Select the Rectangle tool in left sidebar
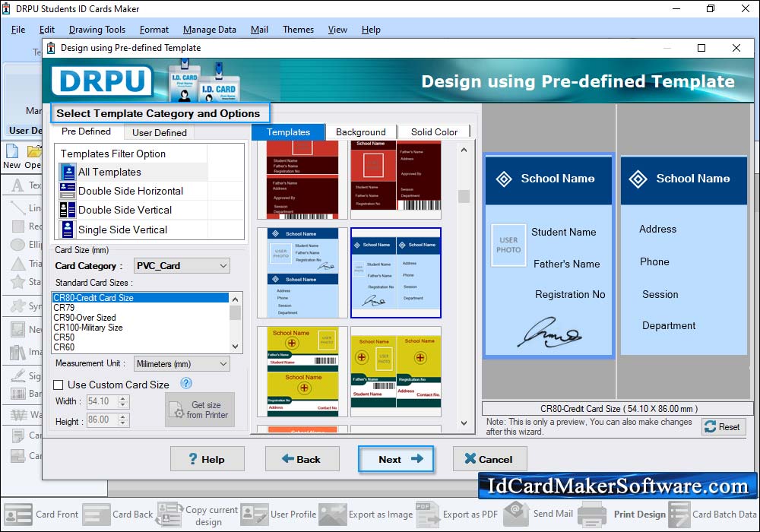Screen dimensions: 760x532 [x=18, y=226]
